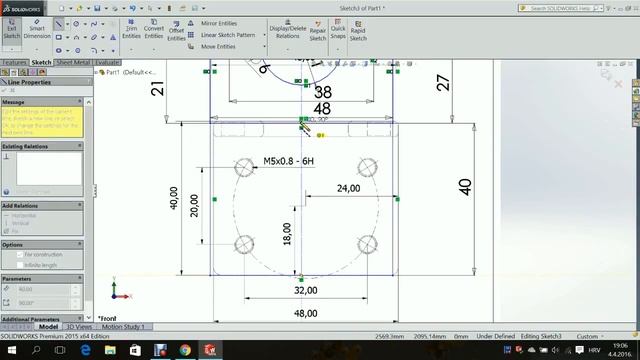Click the Repair Sketch tool

pos(318,31)
